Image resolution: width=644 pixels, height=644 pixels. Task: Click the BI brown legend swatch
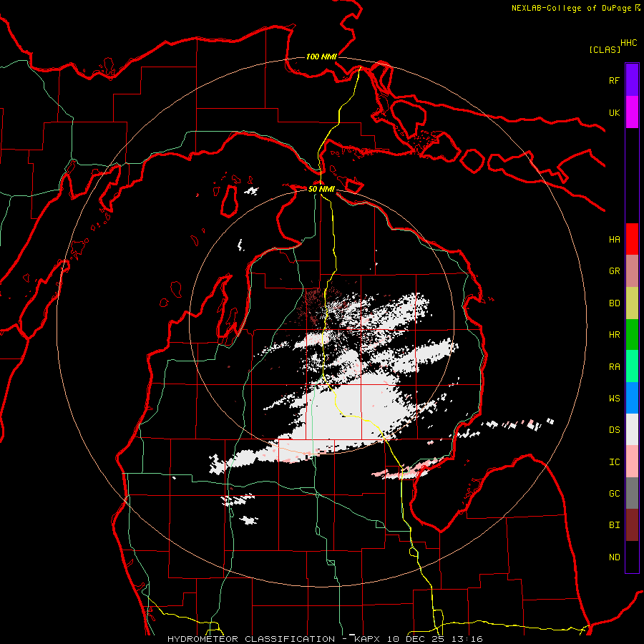click(x=632, y=525)
